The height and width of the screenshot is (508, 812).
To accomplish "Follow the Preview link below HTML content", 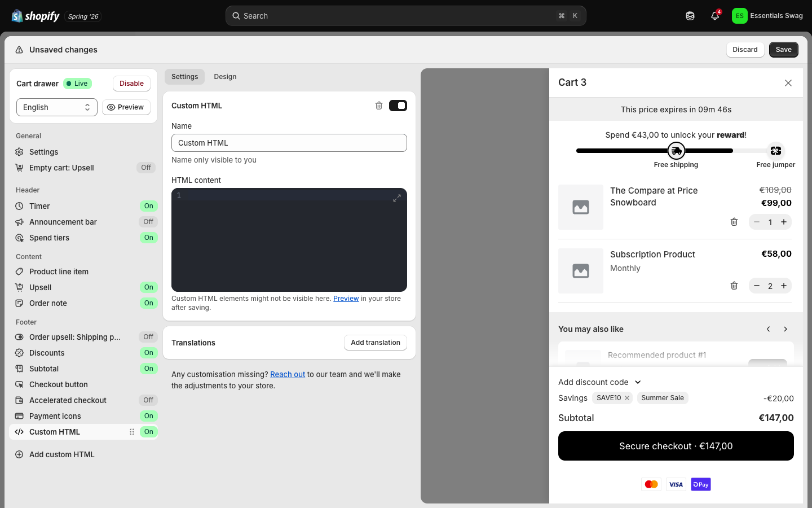I will (x=346, y=299).
